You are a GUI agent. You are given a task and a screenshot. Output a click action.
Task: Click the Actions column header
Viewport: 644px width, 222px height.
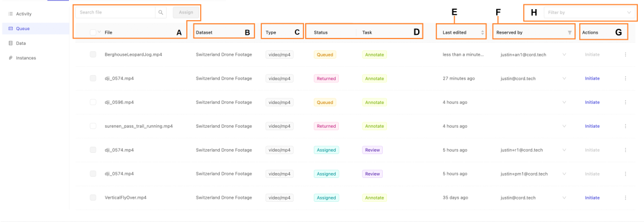(590, 32)
